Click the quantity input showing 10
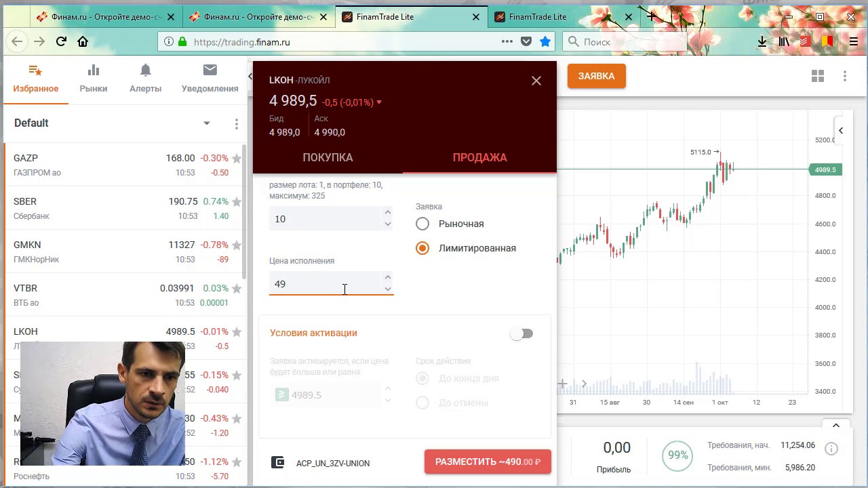The width and height of the screenshot is (868, 488). click(x=325, y=219)
